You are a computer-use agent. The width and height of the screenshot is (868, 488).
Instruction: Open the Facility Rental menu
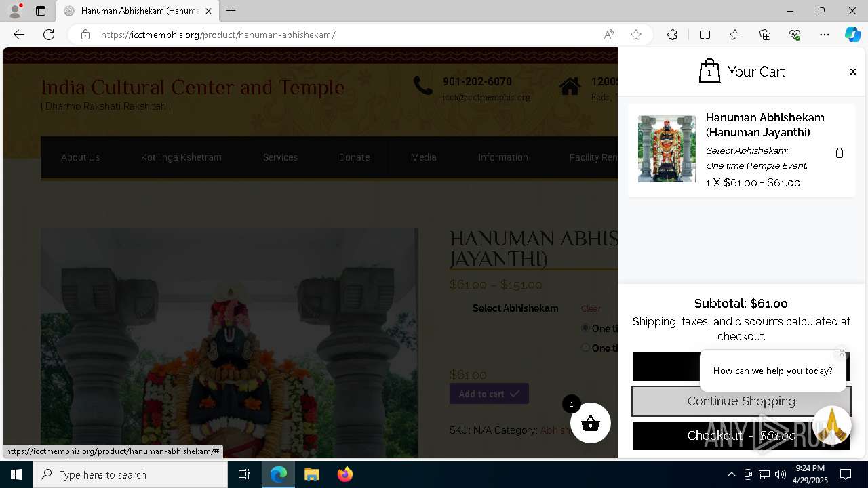point(593,157)
